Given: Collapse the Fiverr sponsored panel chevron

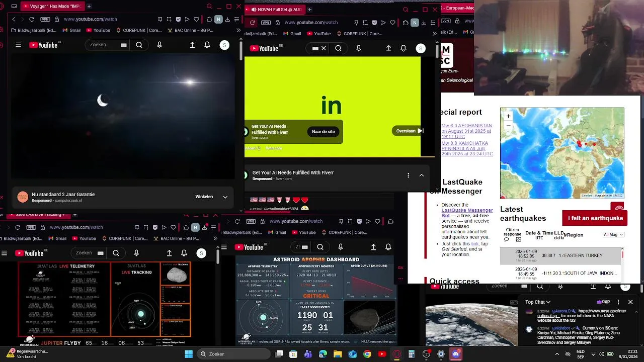Looking at the screenshot, I should tap(422, 175).
